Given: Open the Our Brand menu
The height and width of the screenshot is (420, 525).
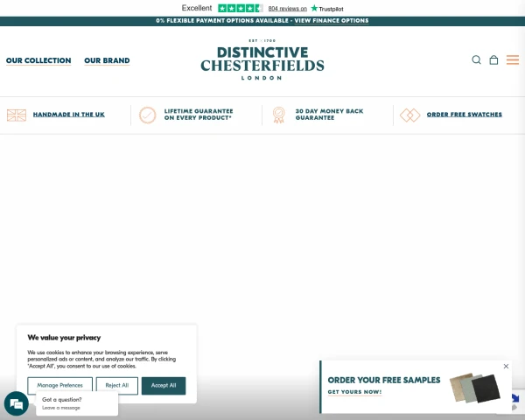Looking at the screenshot, I should tap(107, 60).
